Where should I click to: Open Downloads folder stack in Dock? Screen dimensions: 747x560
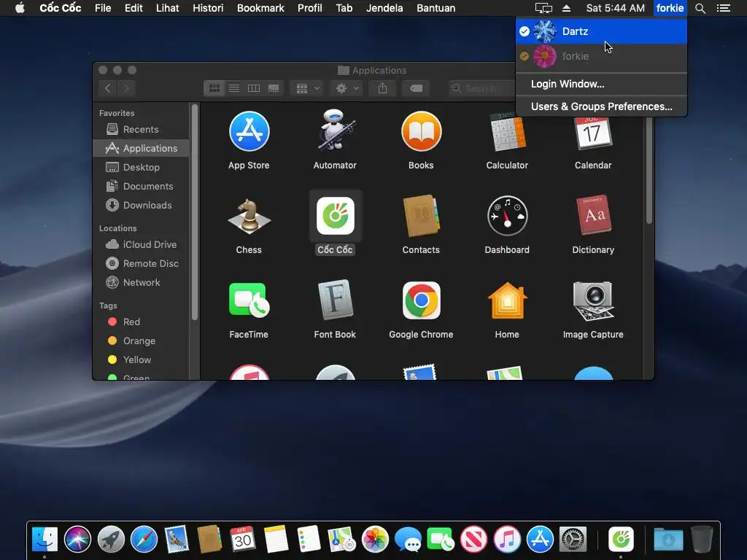point(668,540)
